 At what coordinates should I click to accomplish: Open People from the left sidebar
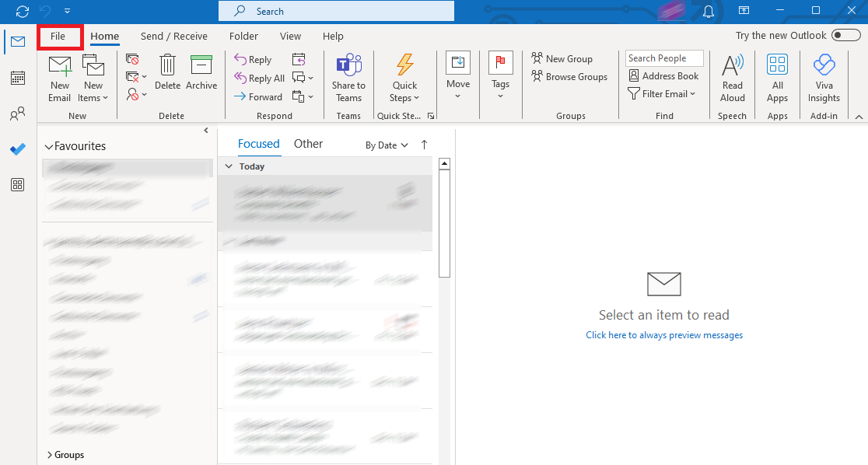point(17,114)
